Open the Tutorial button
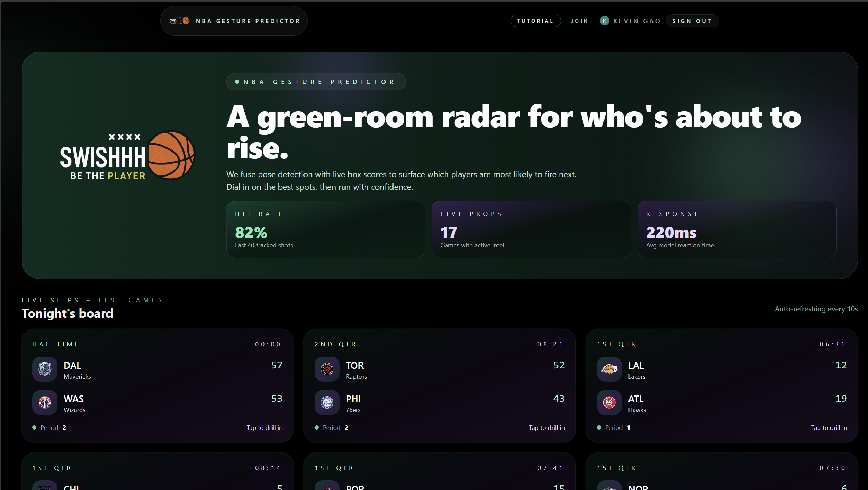The width and height of the screenshot is (868, 490). 535,21
